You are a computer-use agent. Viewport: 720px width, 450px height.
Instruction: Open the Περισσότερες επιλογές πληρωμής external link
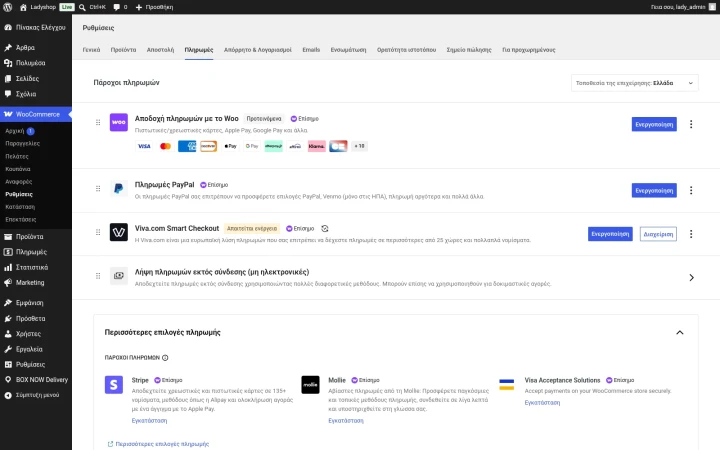158,444
